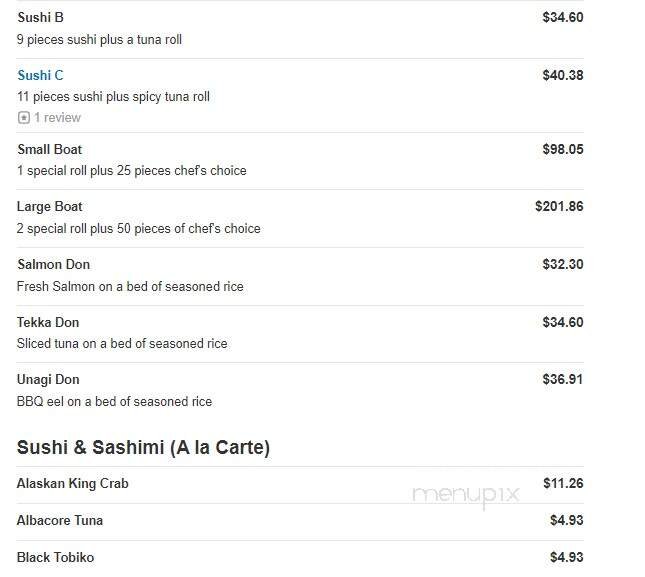This screenshot has height=577, width=645.
Task: Click the $11.26 Alaskan King Crab price
Action: point(563,483)
